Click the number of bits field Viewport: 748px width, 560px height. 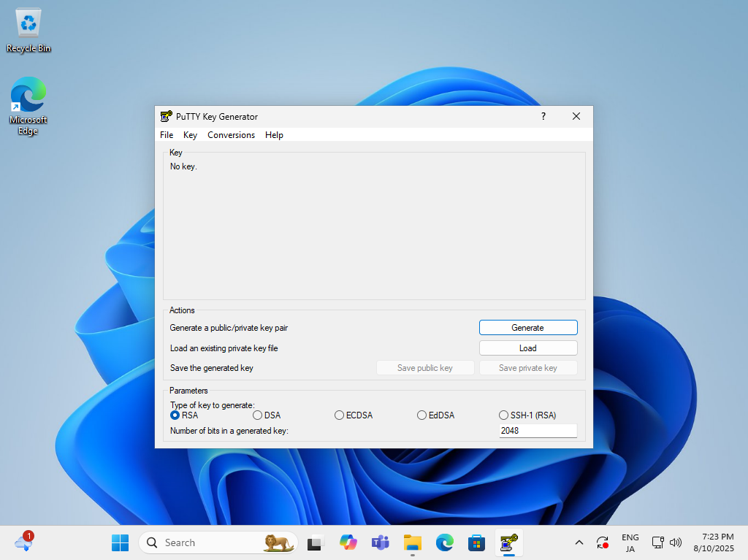(x=538, y=431)
